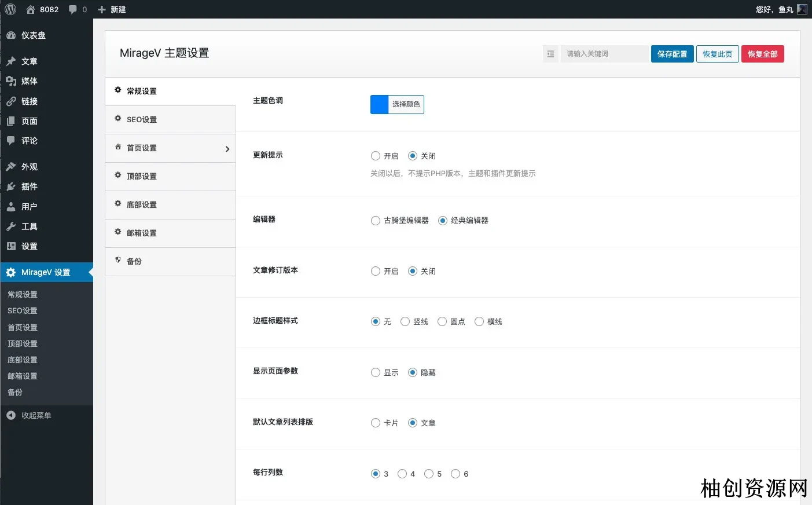Choose 竖线 for border title style
812x505 pixels.
[x=405, y=321]
